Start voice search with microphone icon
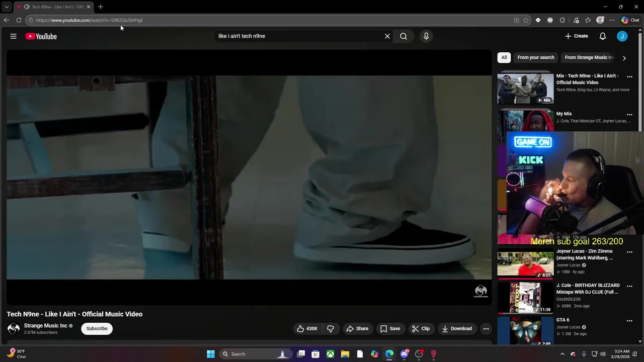This screenshot has width=644, height=362. (x=426, y=36)
